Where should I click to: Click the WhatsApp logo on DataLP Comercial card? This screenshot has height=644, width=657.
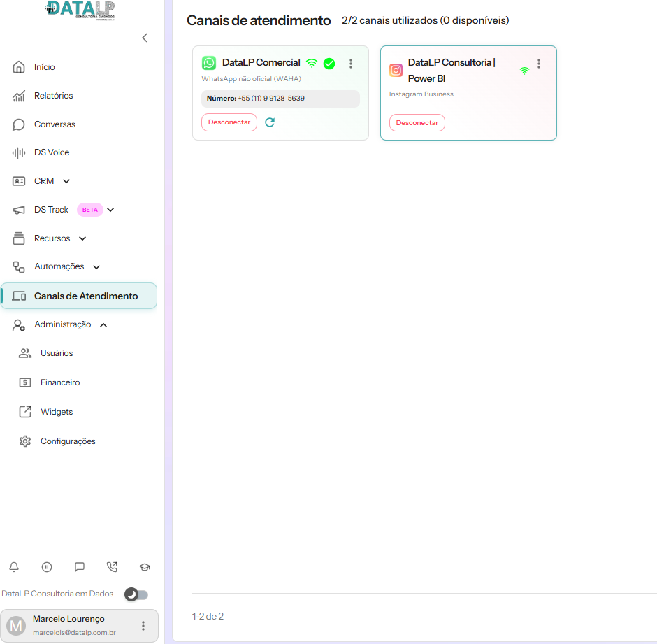[x=209, y=63]
